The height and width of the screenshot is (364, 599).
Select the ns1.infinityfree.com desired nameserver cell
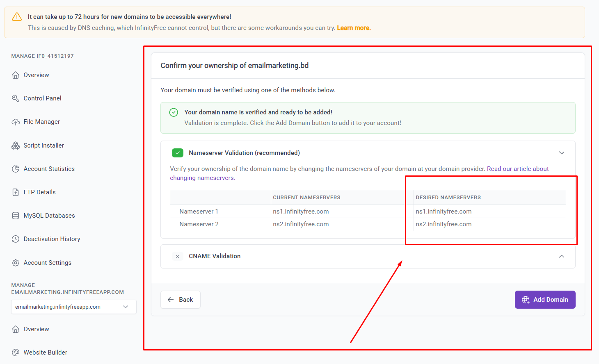[x=444, y=211]
